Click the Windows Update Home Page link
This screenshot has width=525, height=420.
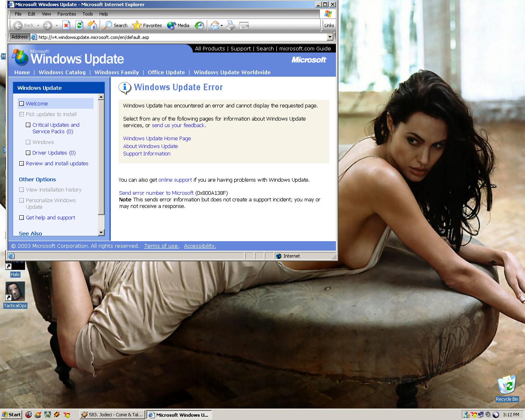(x=157, y=138)
